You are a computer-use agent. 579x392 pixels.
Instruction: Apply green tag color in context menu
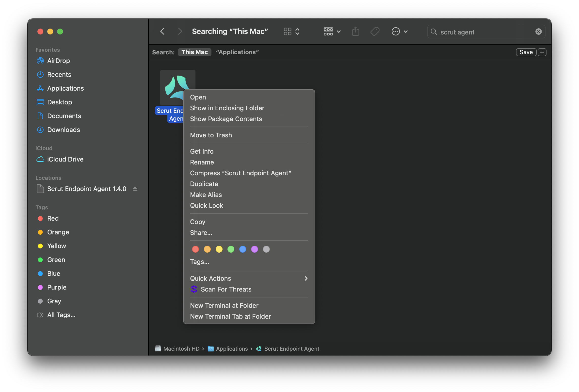[x=231, y=249]
